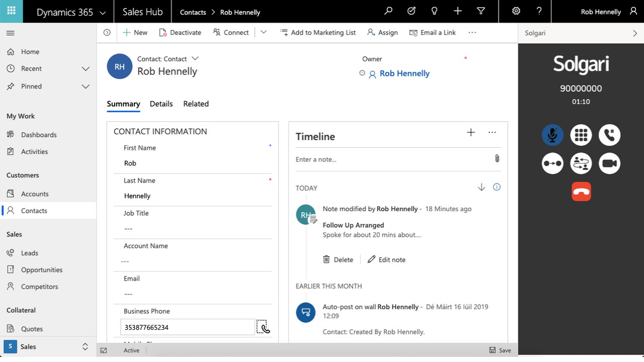
Task: Click the back history icon in command bar
Action: click(107, 32)
